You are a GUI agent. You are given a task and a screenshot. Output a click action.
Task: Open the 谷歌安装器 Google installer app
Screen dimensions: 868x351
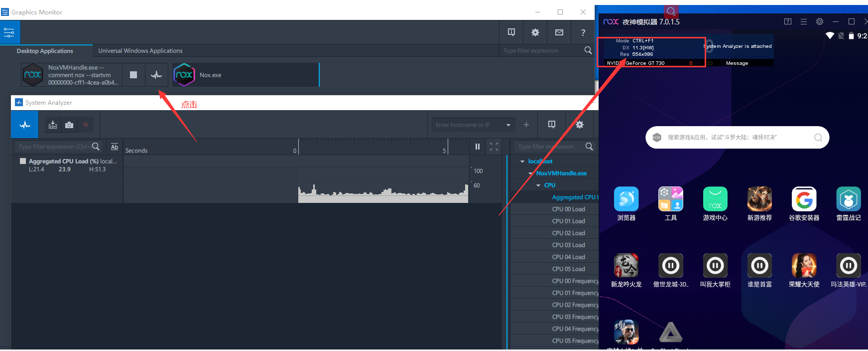pos(804,199)
